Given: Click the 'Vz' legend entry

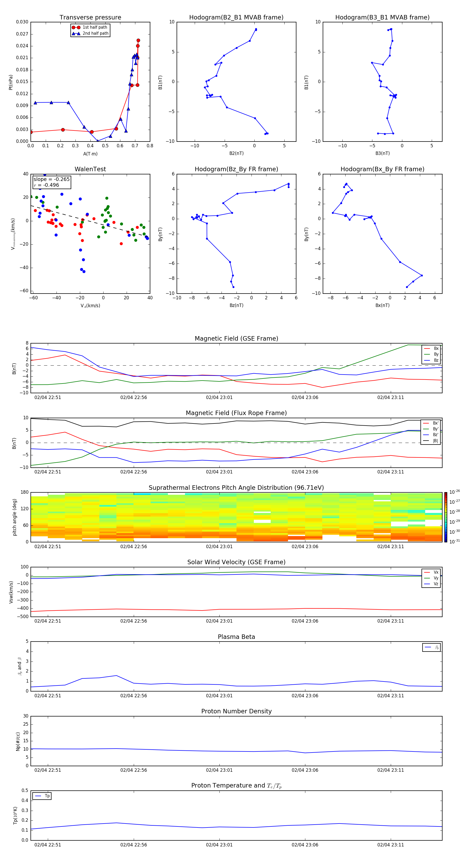Looking at the screenshot, I should pyautogui.click(x=431, y=584).
